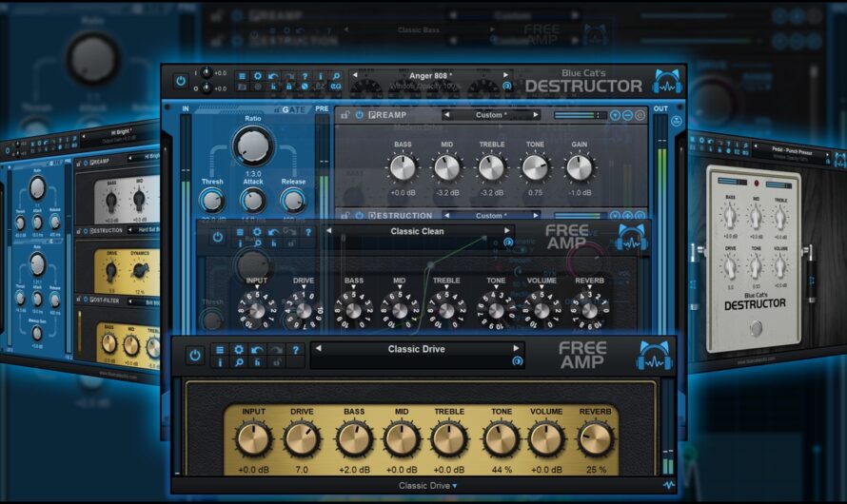Click the Blue Cat logo beside DESTRUCTOR title
Viewport: 847px width, 504px height.
[667, 81]
